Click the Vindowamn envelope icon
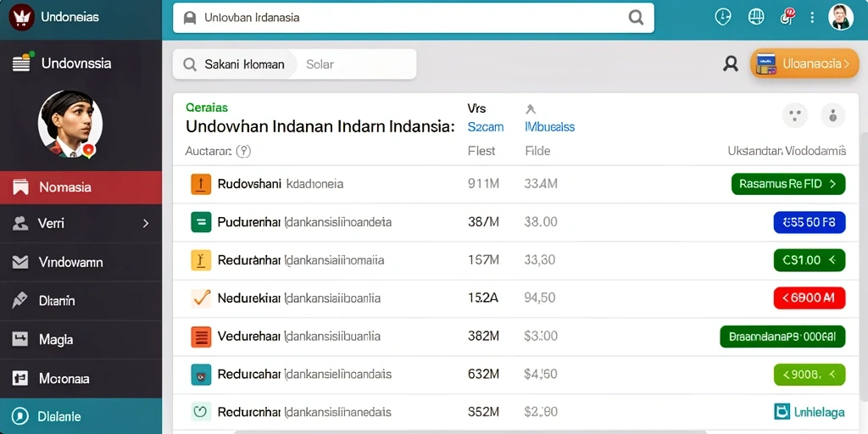Image resolution: width=868 pixels, height=434 pixels. click(20, 262)
